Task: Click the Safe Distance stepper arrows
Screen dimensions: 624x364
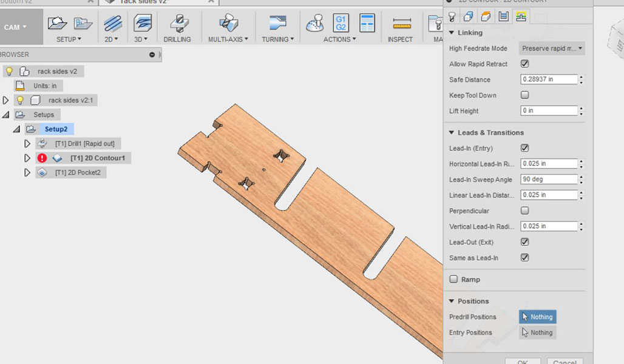Action: [582, 79]
